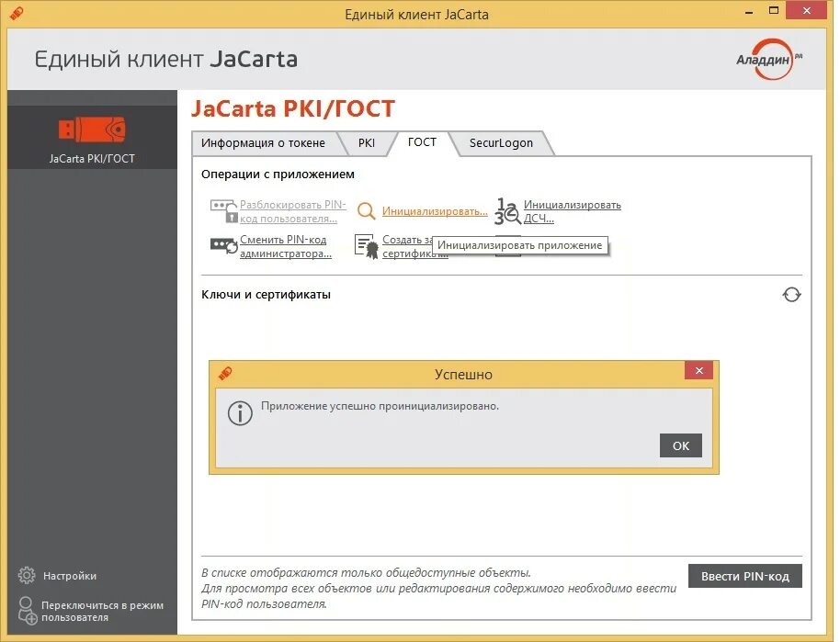Click Переключиться в режим пользователя
This screenshot has height=642, width=840.
click(x=102, y=611)
